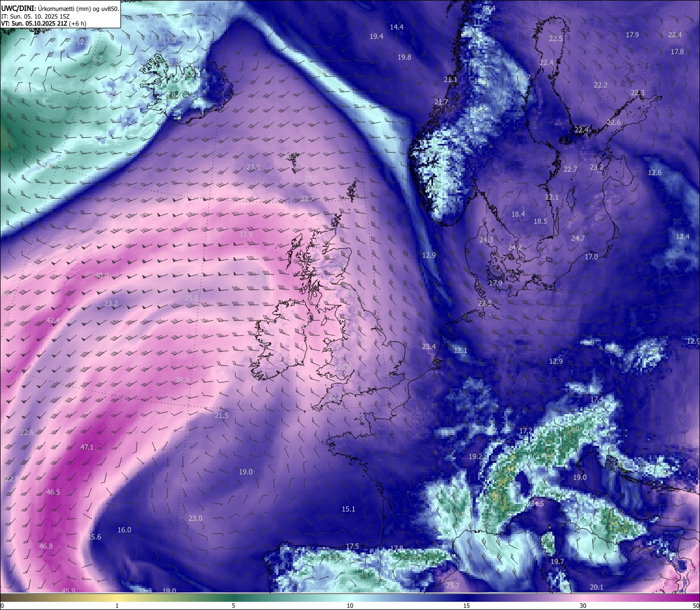Click the 24.3 value near Denmark

[x=486, y=240]
